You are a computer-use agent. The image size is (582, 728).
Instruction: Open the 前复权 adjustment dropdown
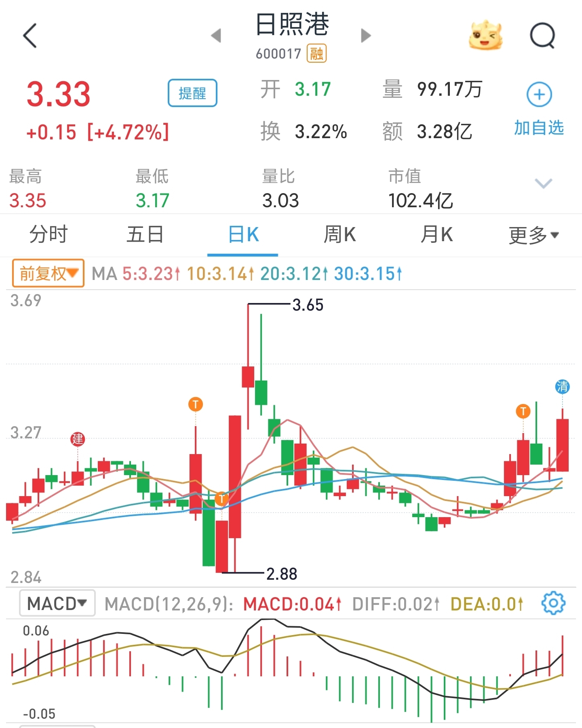tap(48, 274)
